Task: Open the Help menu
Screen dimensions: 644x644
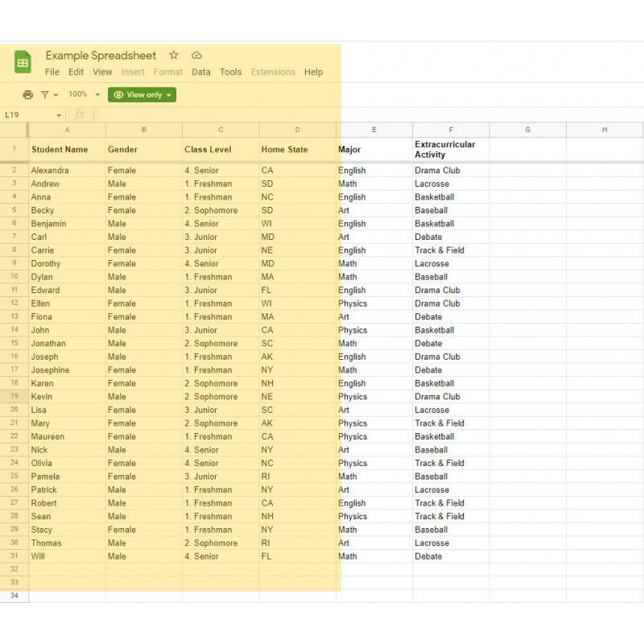Action: (x=313, y=72)
